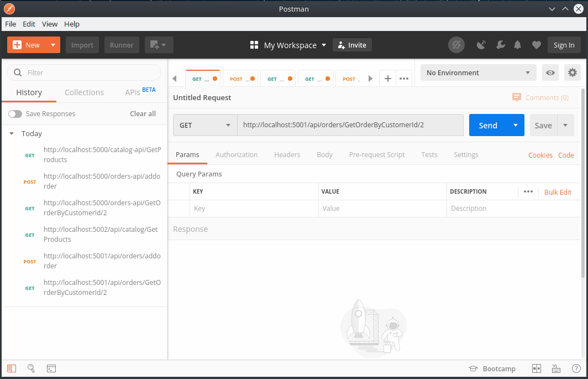The width and height of the screenshot is (588, 379).
Task: Open the GET method dropdown
Action: click(x=205, y=125)
